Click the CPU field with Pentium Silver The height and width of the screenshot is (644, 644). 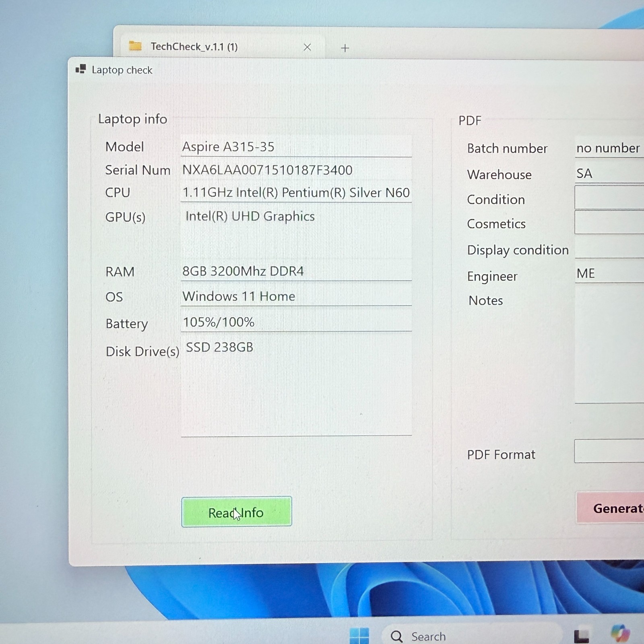[x=296, y=192]
